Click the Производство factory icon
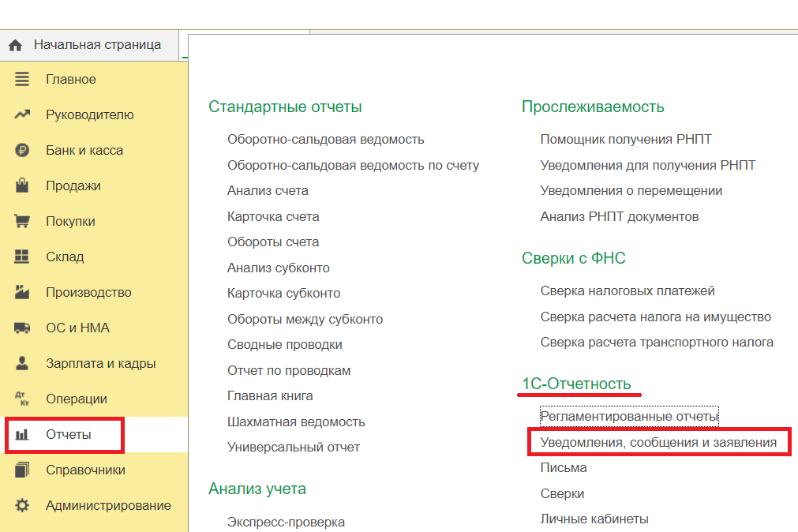Image resolution: width=798 pixels, height=532 pixels. (x=22, y=292)
